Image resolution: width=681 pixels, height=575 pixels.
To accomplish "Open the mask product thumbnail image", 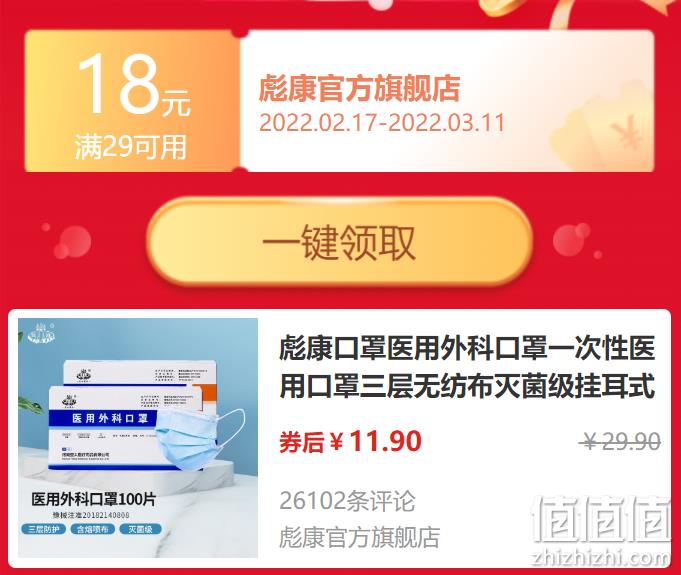I will pos(138,438).
